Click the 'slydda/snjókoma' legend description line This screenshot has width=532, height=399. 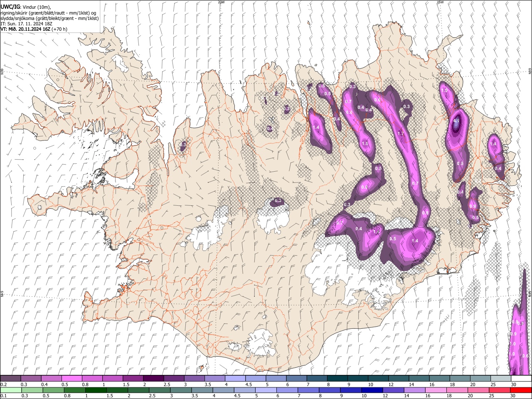click(49, 18)
